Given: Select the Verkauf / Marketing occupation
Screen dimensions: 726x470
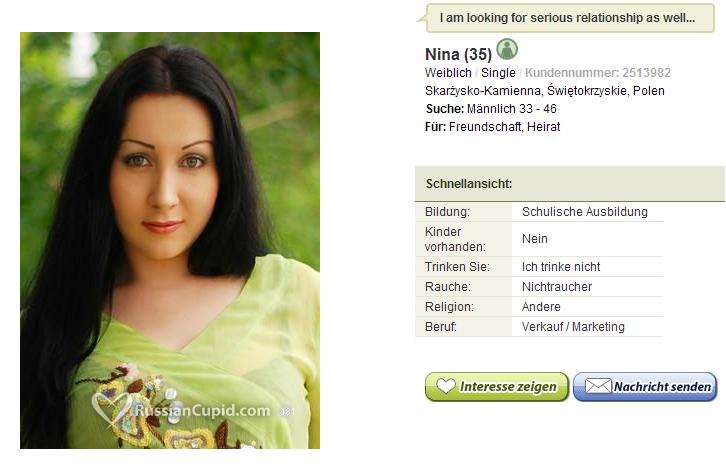Looking at the screenshot, I should point(573,327).
